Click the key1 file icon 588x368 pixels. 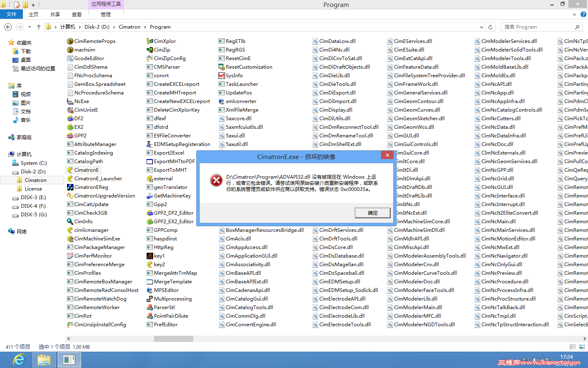(x=150, y=256)
